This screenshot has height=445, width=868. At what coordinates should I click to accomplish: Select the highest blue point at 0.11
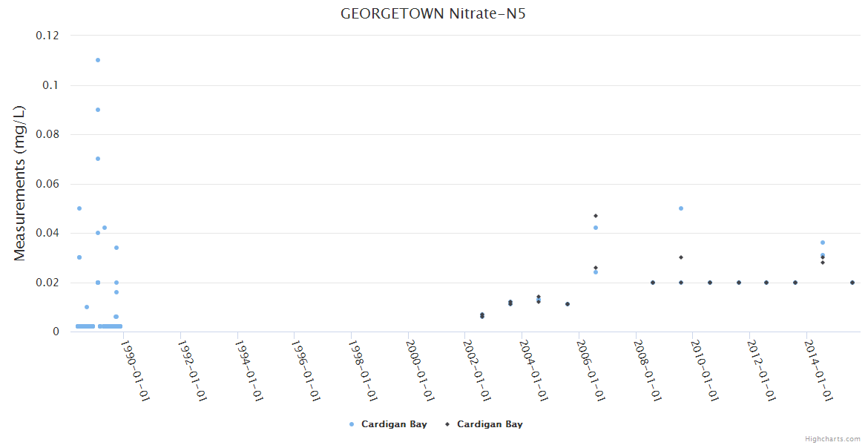[98, 60]
